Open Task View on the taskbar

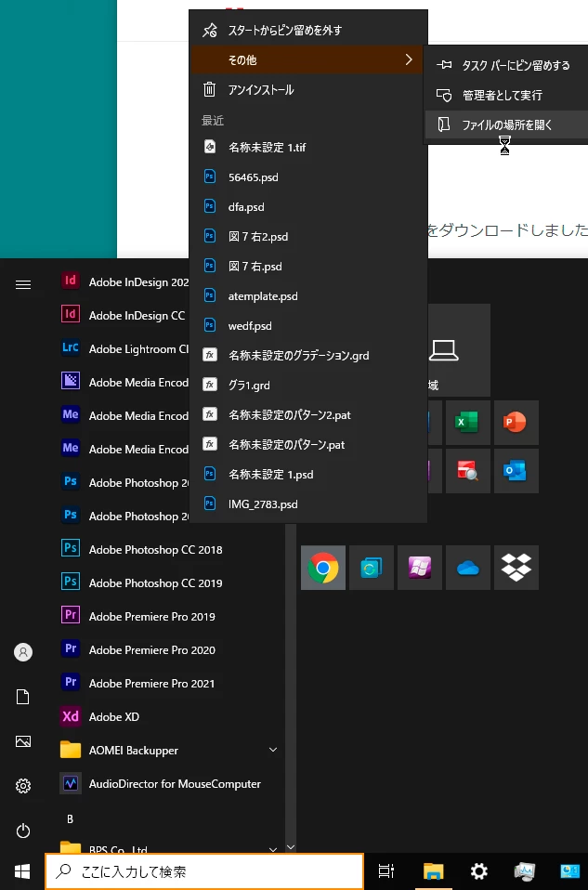coord(386,871)
